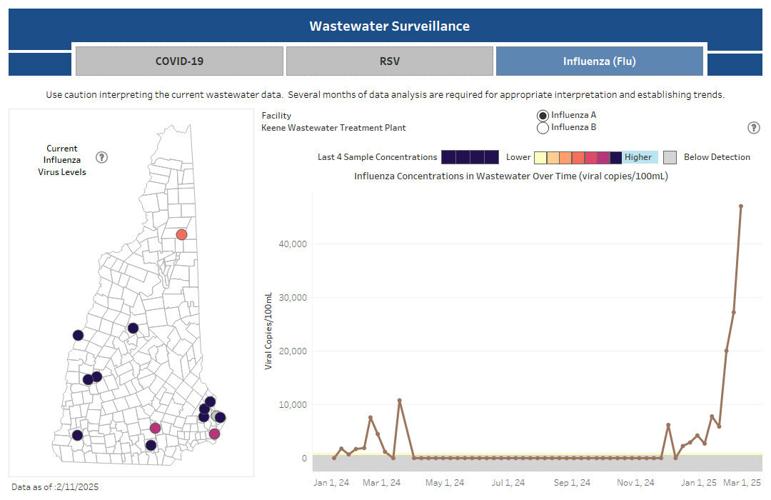Select the pink dot in south-central map area

coord(155,428)
